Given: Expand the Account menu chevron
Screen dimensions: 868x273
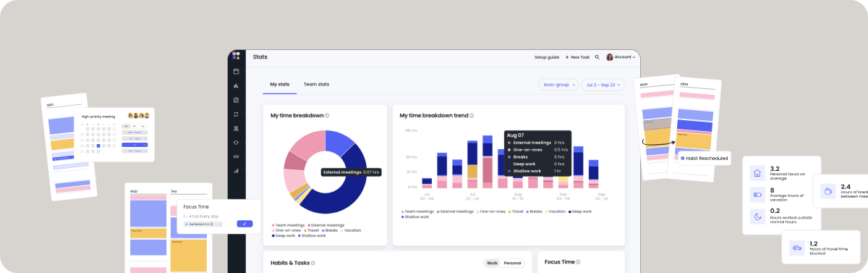Looking at the screenshot, I should click(x=634, y=57).
